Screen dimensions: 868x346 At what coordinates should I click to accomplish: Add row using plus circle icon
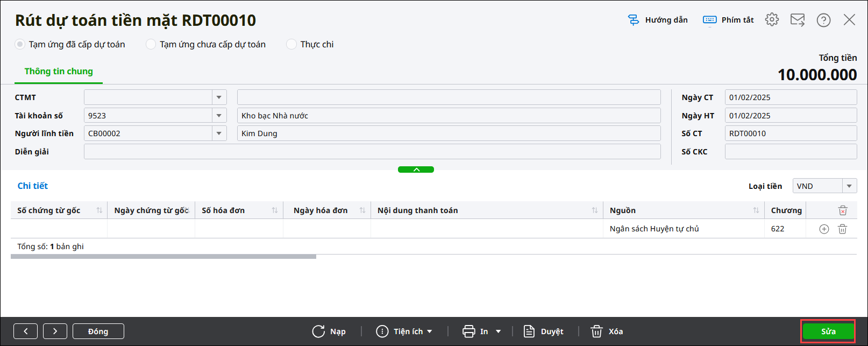[824, 229]
